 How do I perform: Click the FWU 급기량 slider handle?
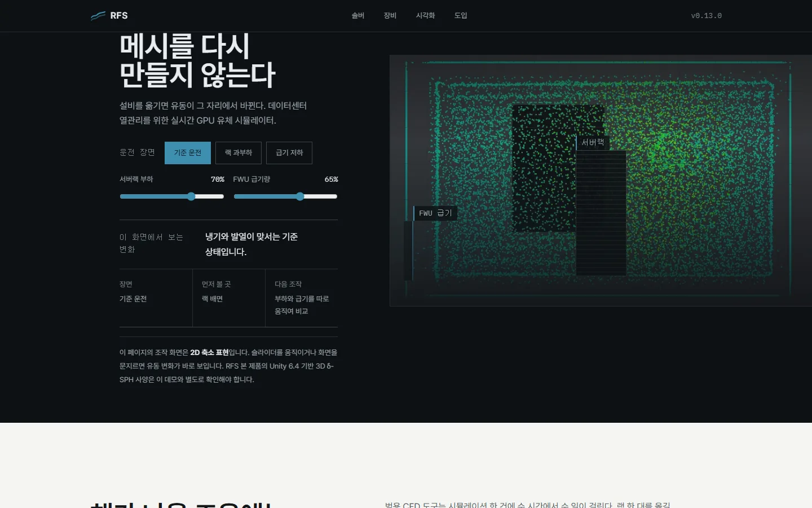(300, 196)
